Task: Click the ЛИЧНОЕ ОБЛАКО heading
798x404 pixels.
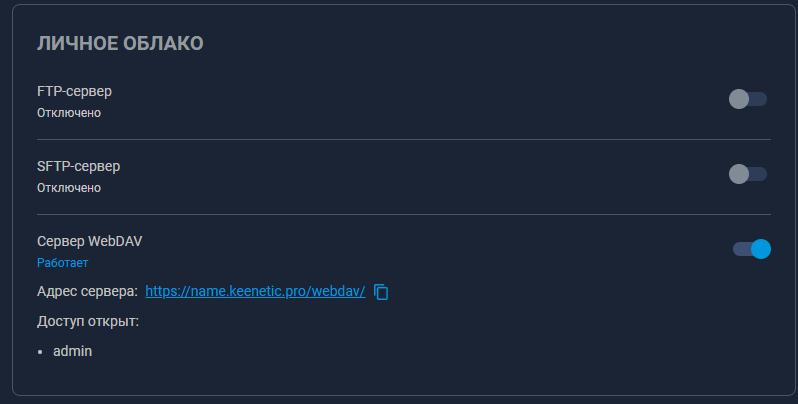Action: (x=120, y=44)
